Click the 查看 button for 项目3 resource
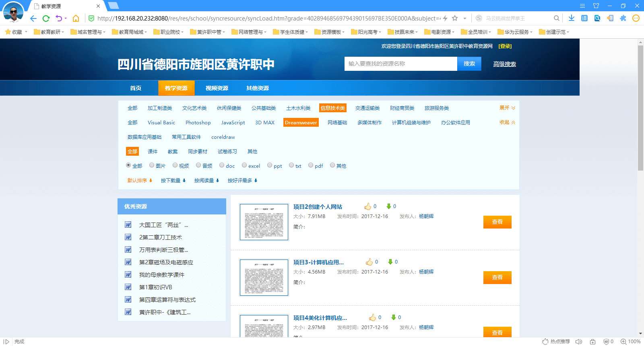Screen dimensions: 644x346 pos(497,278)
